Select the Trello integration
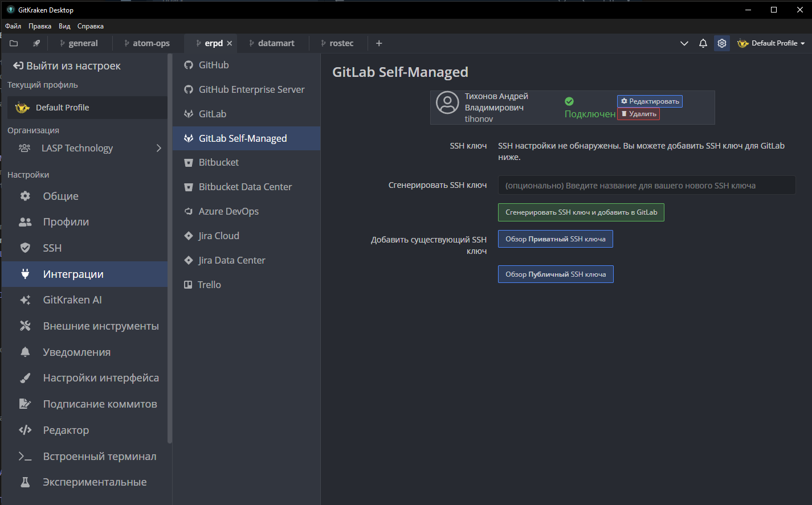The height and width of the screenshot is (505, 812). coord(246,285)
